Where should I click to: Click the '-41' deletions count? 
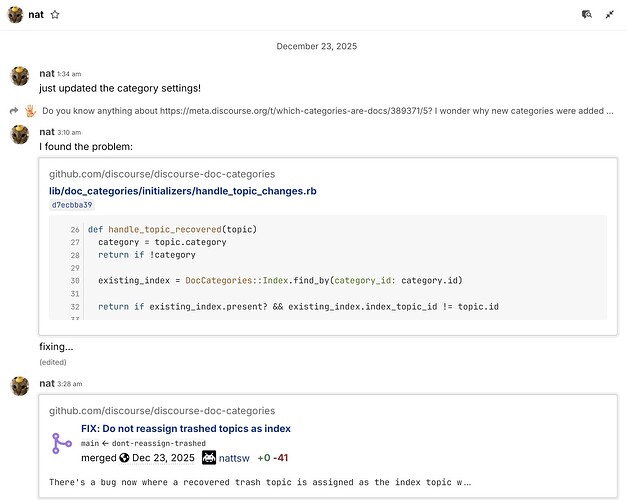pyautogui.click(x=281, y=458)
